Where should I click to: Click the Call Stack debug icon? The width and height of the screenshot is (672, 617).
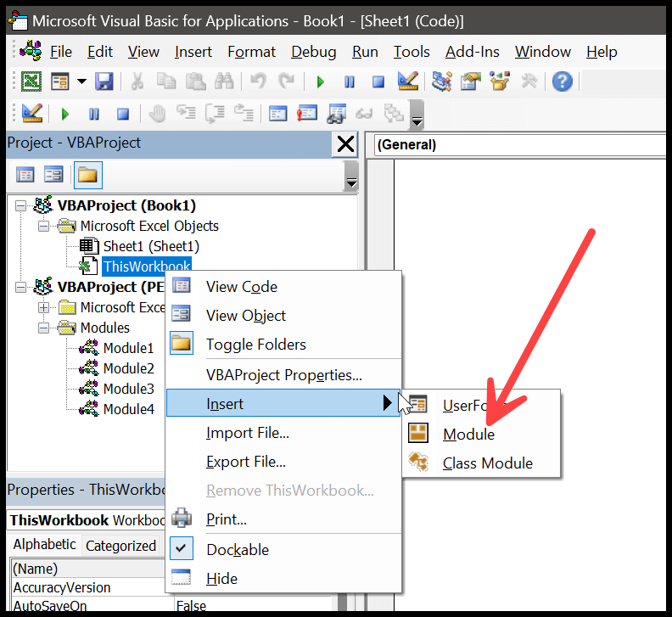394,114
